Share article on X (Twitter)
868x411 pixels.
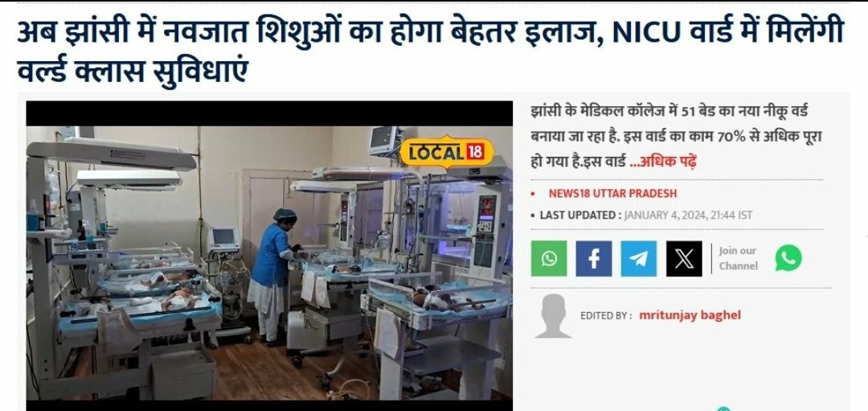[x=684, y=259]
